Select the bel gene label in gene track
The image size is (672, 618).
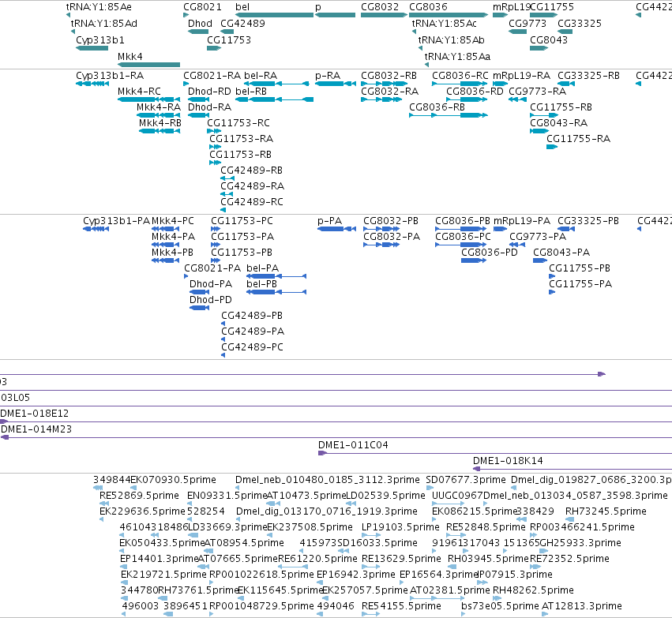click(242, 7)
